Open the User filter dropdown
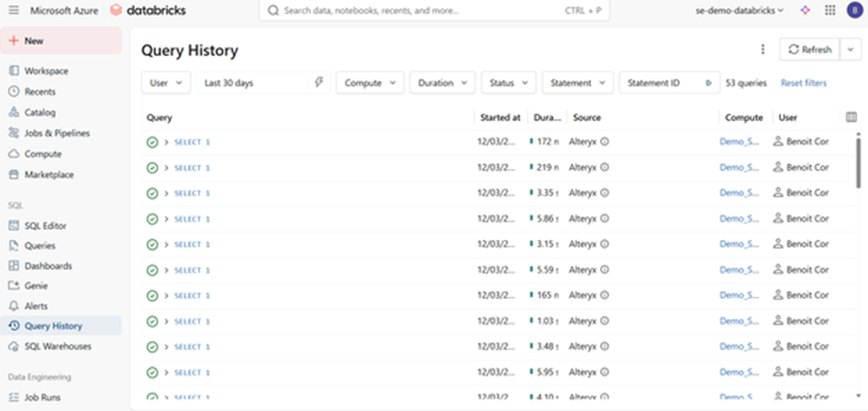Viewport: 868px width, 411px height. click(166, 83)
